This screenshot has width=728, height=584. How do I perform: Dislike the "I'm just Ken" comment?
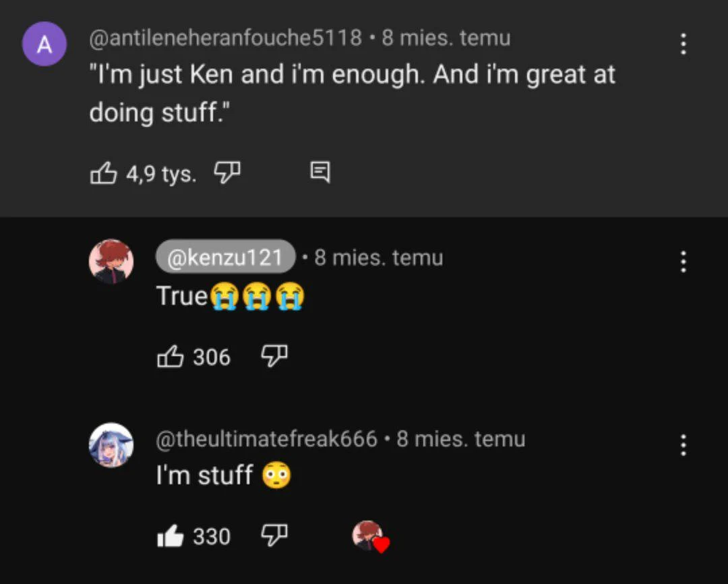click(227, 173)
